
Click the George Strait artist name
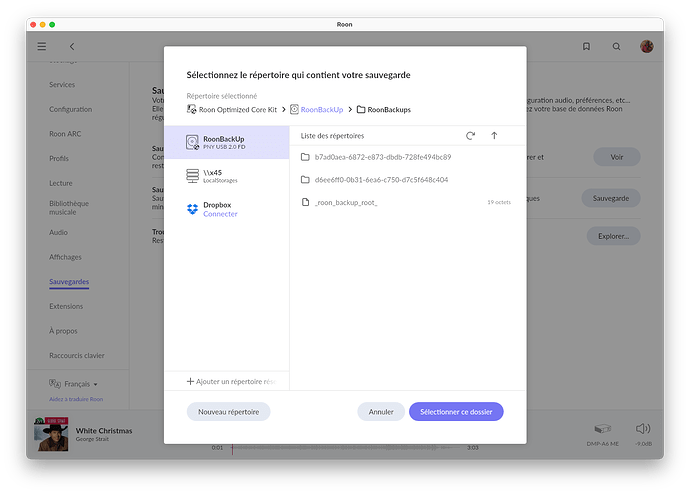tap(92, 439)
